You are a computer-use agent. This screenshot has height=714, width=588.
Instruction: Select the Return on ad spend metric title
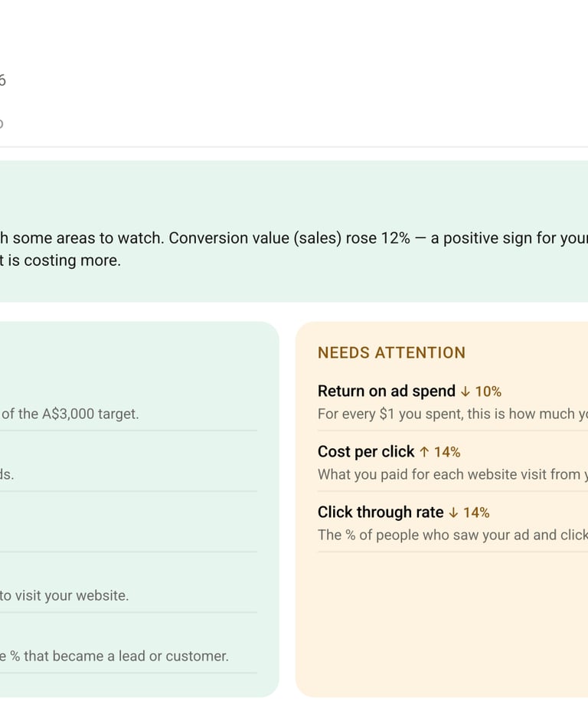click(386, 391)
